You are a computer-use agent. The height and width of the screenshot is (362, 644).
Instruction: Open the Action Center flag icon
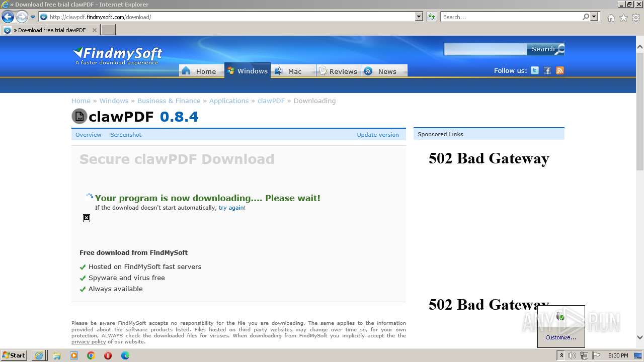point(596,355)
